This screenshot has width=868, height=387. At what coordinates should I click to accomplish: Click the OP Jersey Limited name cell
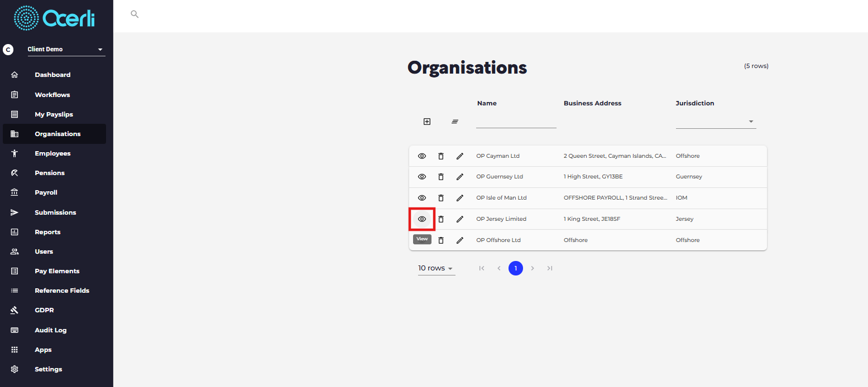coord(501,219)
